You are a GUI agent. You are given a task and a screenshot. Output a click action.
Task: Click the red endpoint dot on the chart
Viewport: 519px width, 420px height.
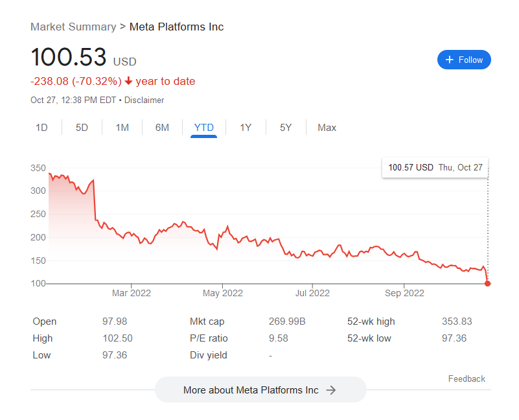pyautogui.click(x=487, y=283)
